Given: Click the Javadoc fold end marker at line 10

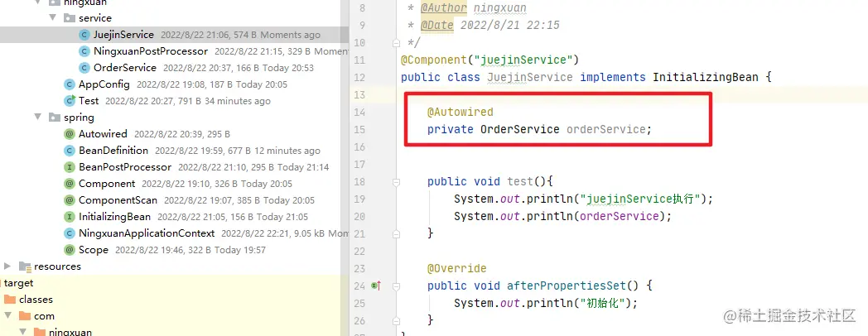Looking at the screenshot, I should 396,43.
